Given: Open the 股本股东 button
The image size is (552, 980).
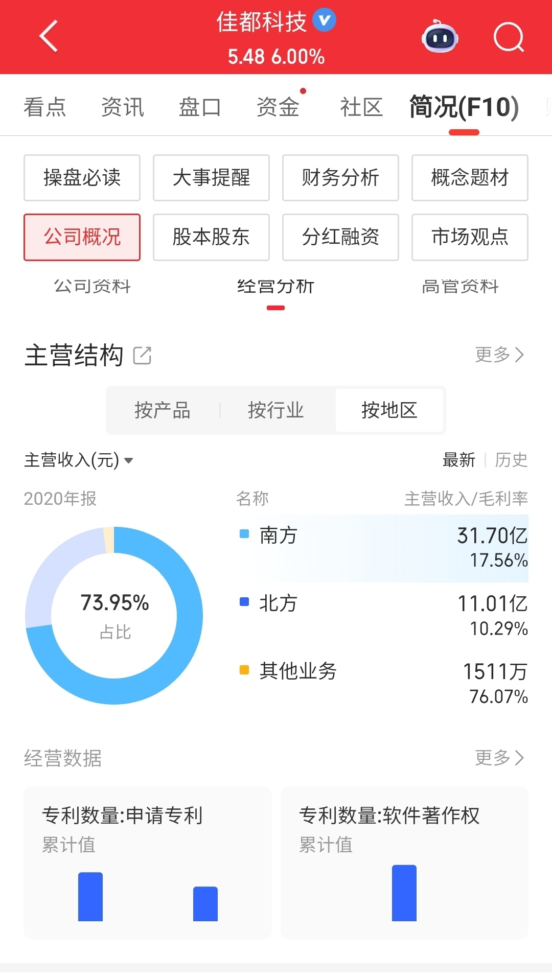Looking at the screenshot, I should tap(211, 237).
